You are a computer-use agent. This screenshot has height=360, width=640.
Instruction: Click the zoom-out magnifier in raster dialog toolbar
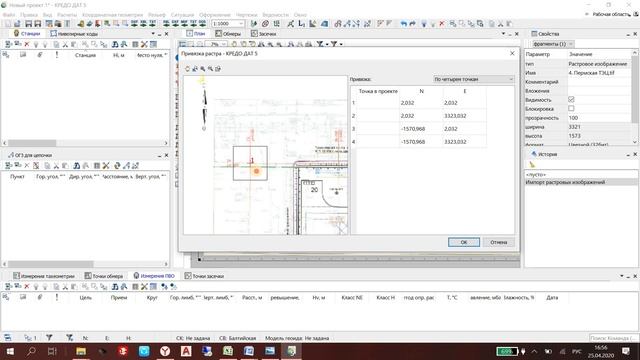(210, 69)
